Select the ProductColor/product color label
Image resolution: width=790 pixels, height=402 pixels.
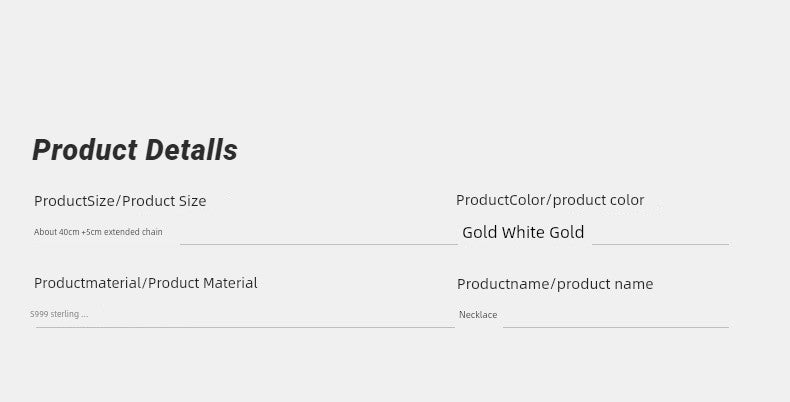[x=550, y=200]
